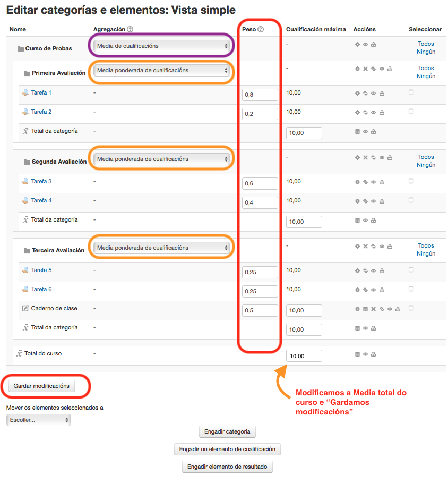Viewport: 448px width, 483px height.
Task: Hide Tarefa 4 using eye icon
Action: pos(373,201)
